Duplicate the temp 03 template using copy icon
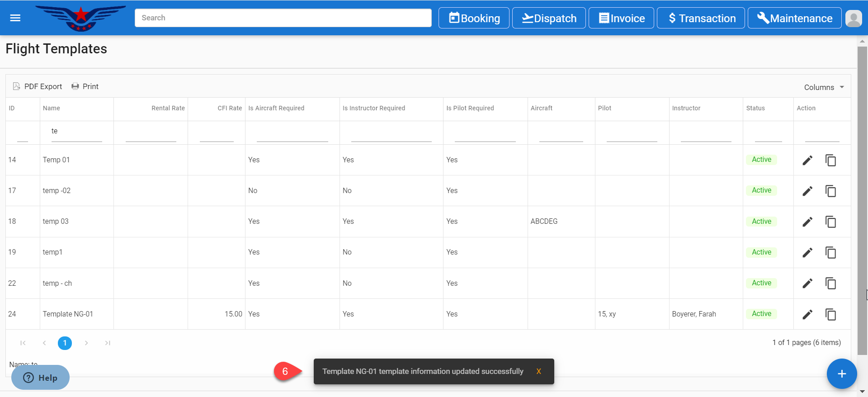Viewport: 868px width, 397px height. pyautogui.click(x=830, y=222)
